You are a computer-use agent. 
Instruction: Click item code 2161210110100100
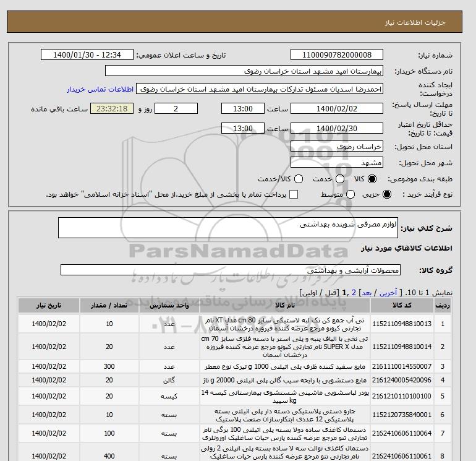402,396
